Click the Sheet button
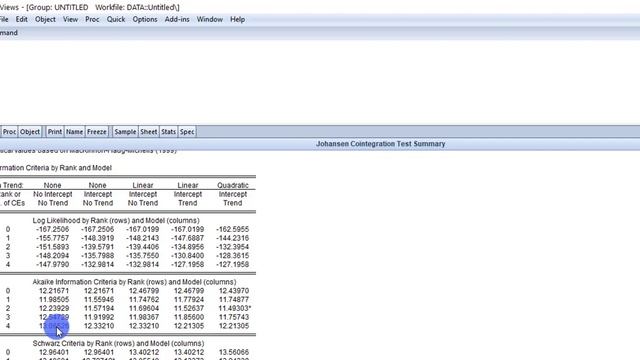Image resolution: width=640 pixels, height=360 pixels. pos(149,132)
